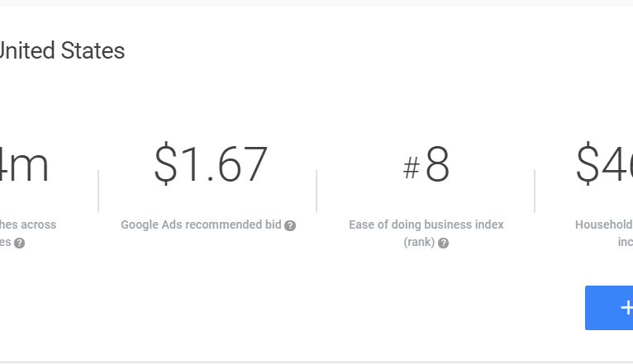Click the dollar sign of the household figure
The image size is (633, 364).
click(588, 165)
